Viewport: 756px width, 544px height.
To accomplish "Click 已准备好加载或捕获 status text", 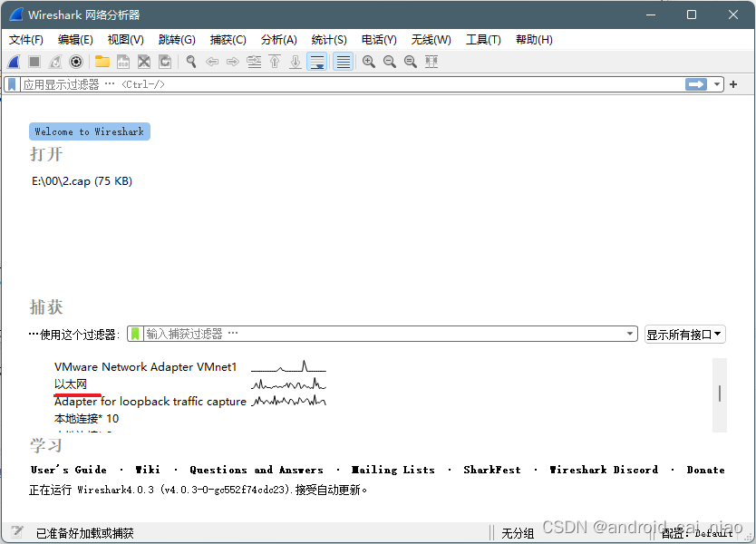I will [x=85, y=533].
